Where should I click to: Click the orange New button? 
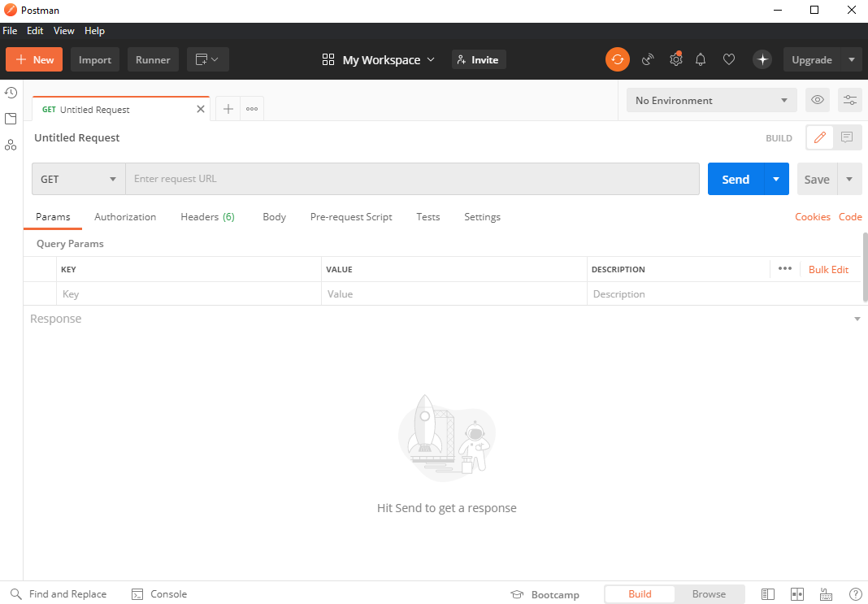pos(34,60)
